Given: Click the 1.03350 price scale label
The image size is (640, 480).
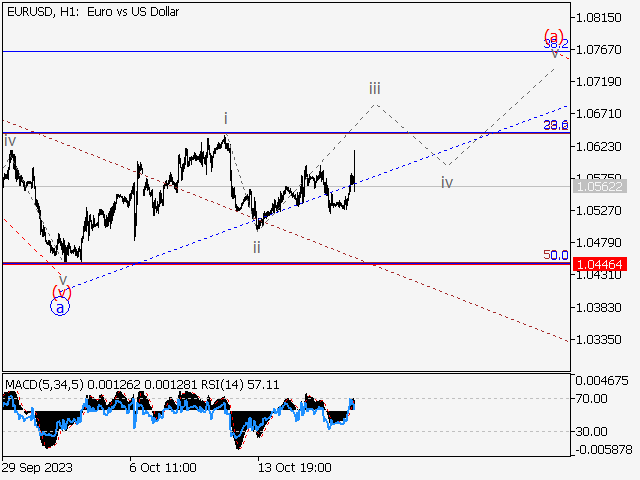Looking at the screenshot, I should click(598, 340).
